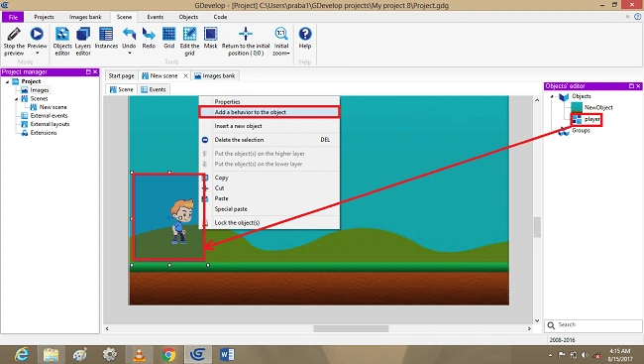Switch to the Scene sub-tab
Viewport: 644px width, 364px height.
(x=122, y=89)
